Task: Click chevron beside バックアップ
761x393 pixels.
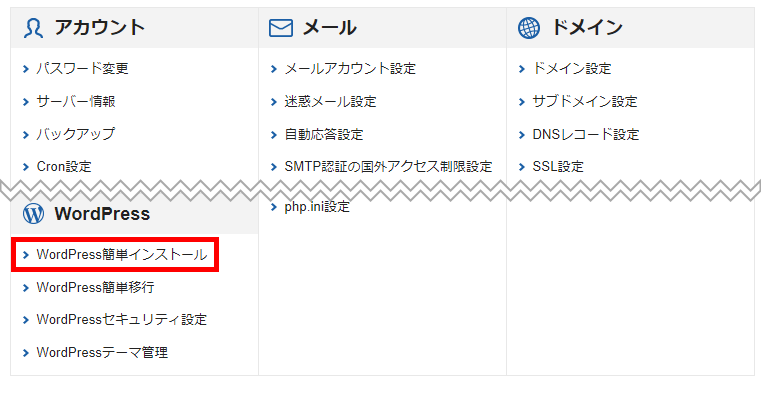Action: click(26, 134)
